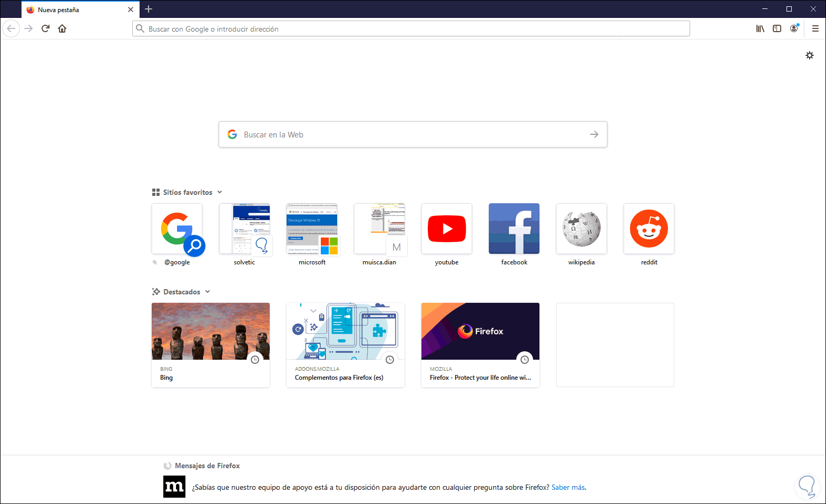Image resolution: width=826 pixels, height=504 pixels.
Task: Focus the address bar search field
Action: [411, 28]
